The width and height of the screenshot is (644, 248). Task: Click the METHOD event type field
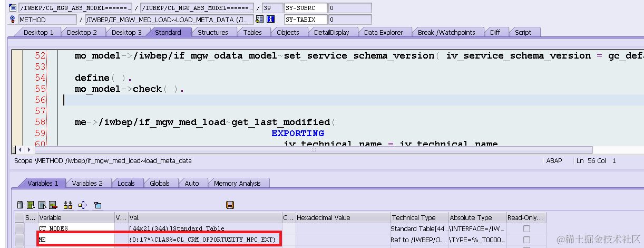point(47,20)
